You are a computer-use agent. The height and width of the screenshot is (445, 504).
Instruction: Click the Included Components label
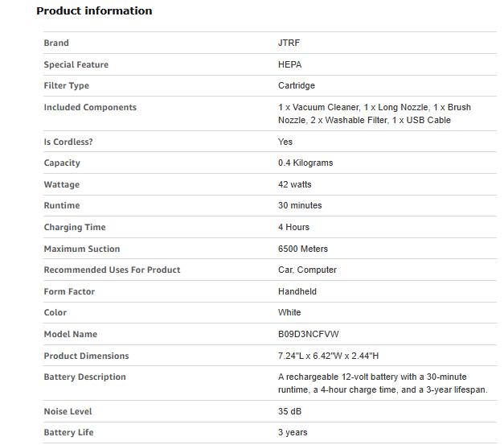click(x=90, y=107)
